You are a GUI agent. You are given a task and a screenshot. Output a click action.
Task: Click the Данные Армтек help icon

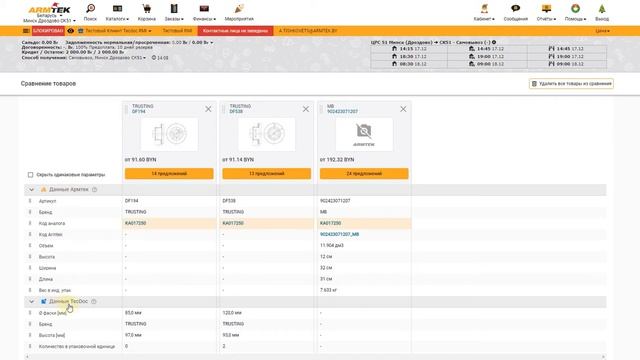coord(94,189)
